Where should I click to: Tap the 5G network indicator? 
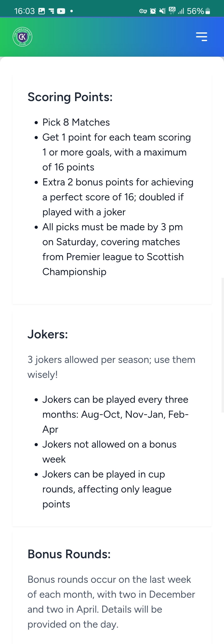pyautogui.click(x=172, y=11)
